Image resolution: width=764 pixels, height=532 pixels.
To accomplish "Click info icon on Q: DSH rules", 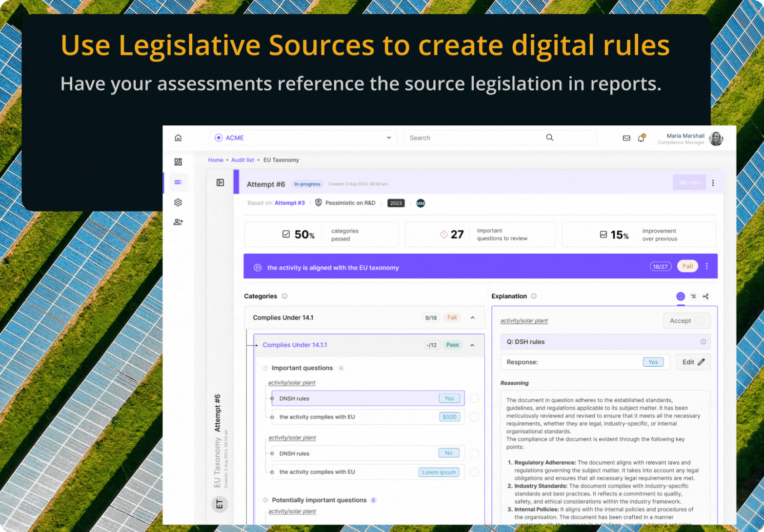I will (x=703, y=342).
